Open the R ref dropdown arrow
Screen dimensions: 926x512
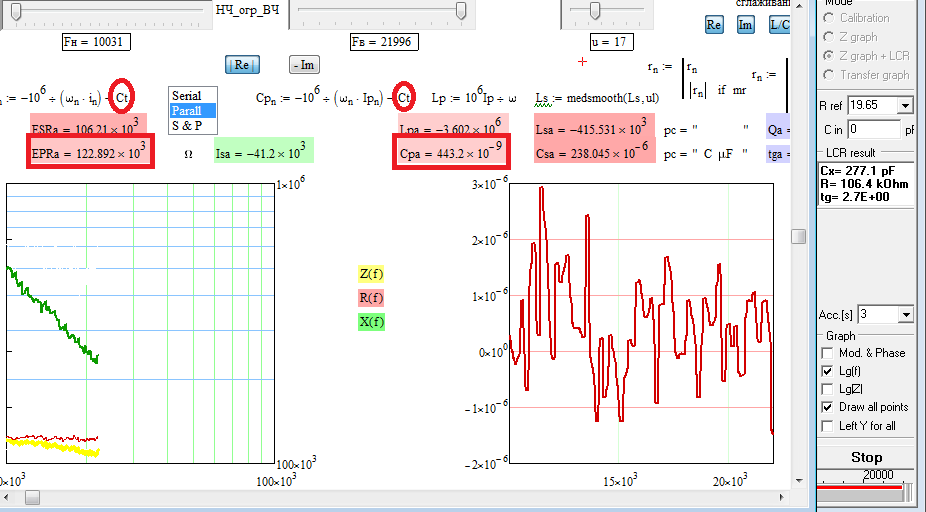[905, 106]
